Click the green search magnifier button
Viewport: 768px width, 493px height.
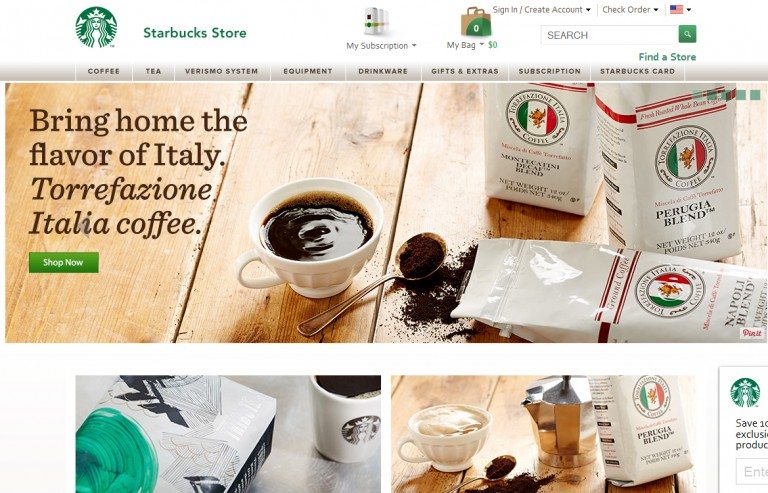687,34
